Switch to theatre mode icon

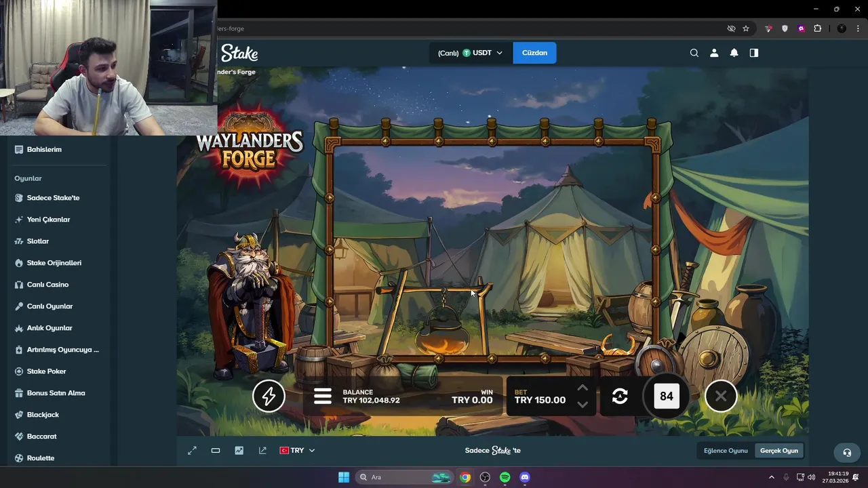click(x=216, y=451)
